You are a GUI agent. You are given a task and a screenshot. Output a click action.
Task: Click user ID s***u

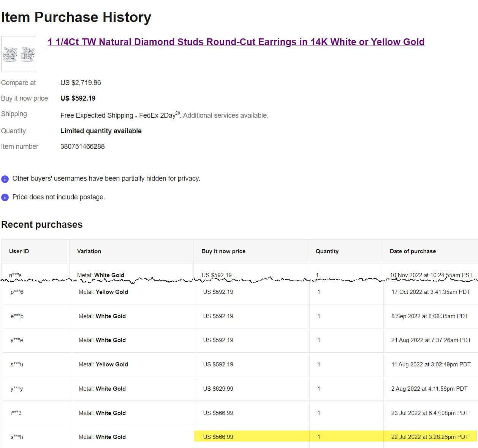point(17,364)
